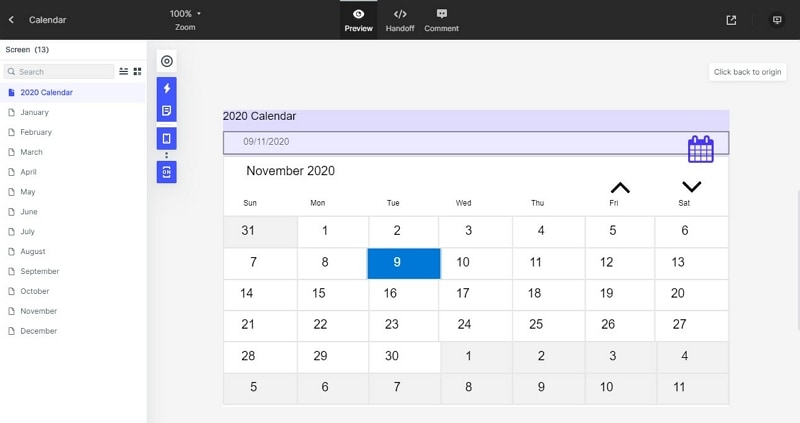This screenshot has width=800, height=423.
Task: Select November 17 in the calendar
Action: pyautogui.click(x=462, y=294)
